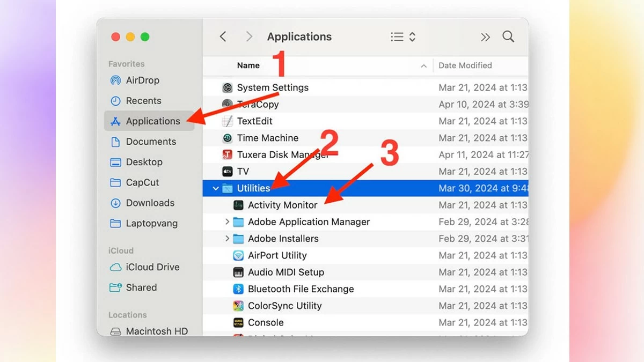Open Audio MIDI Setup
Viewport: 644px width, 362px height.
point(286,272)
